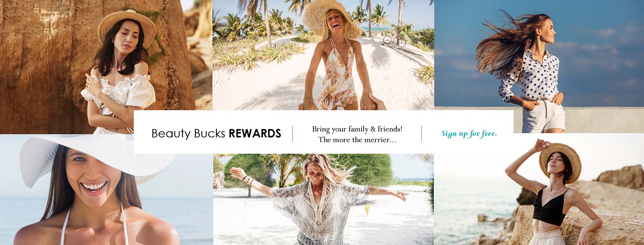Click the white shorts of polka dot woman
644x245 pixels.
coord(544,116)
